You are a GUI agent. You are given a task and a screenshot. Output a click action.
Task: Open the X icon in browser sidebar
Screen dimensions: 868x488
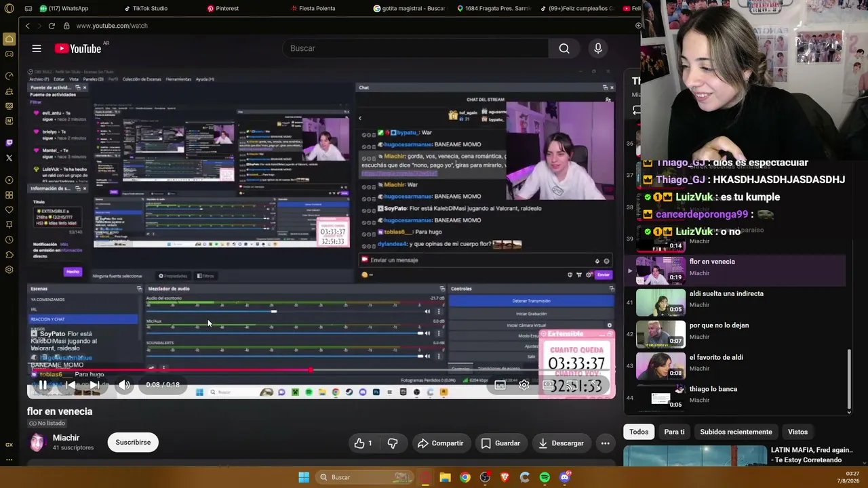[9, 158]
